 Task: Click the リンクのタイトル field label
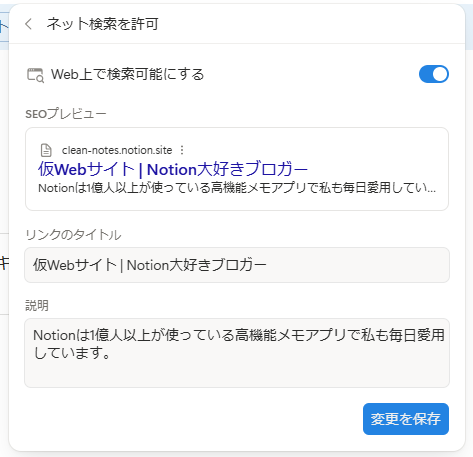coord(73,235)
